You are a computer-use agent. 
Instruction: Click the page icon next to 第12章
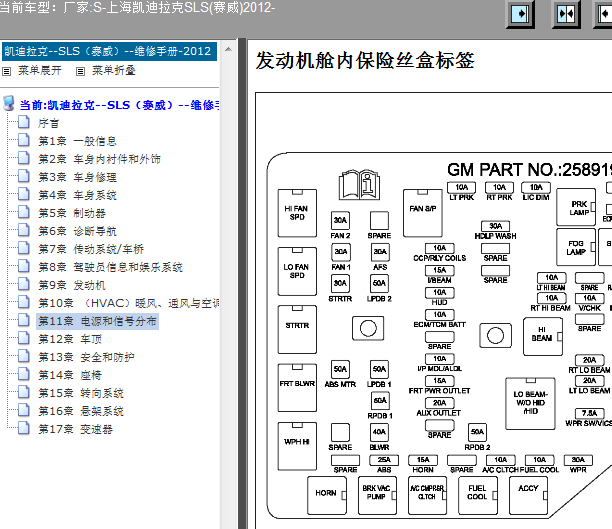[24, 338]
